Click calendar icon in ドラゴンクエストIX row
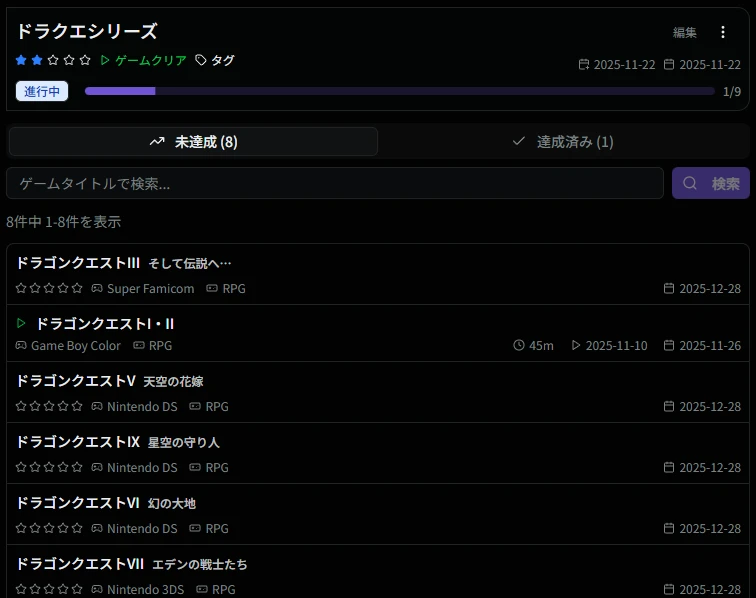Image resolution: width=756 pixels, height=598 pixels. point(669,467)
